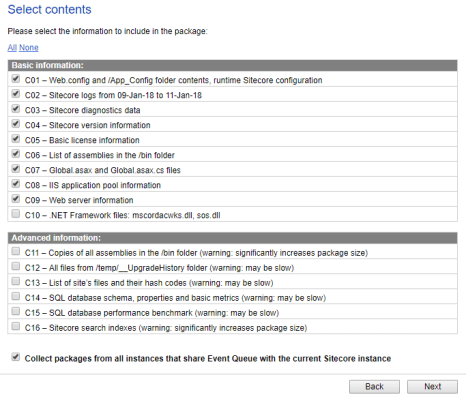
Task: Toggle Collect packages from all instances checkbox
Action: pos(16,357)
